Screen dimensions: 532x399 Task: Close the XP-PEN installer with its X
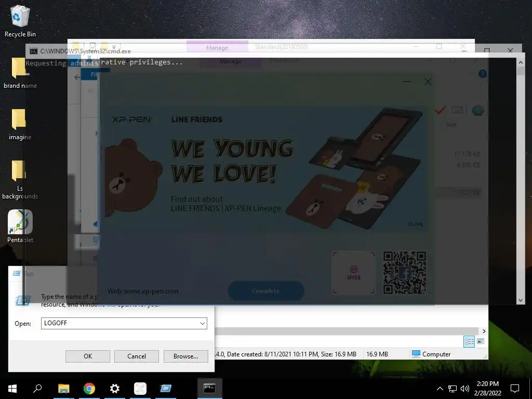428,82
